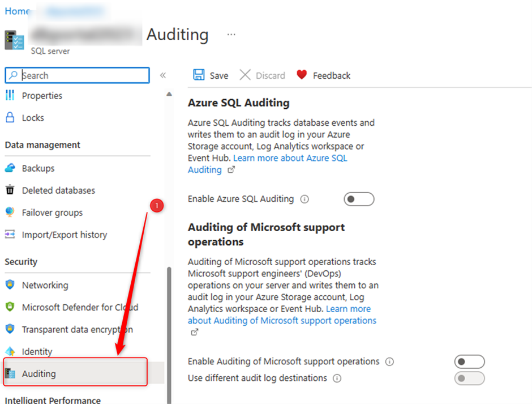Viewport: 532px width, 404px height.
Task: Click Auditing of Microsoft support operations heading
Action: 267,234
